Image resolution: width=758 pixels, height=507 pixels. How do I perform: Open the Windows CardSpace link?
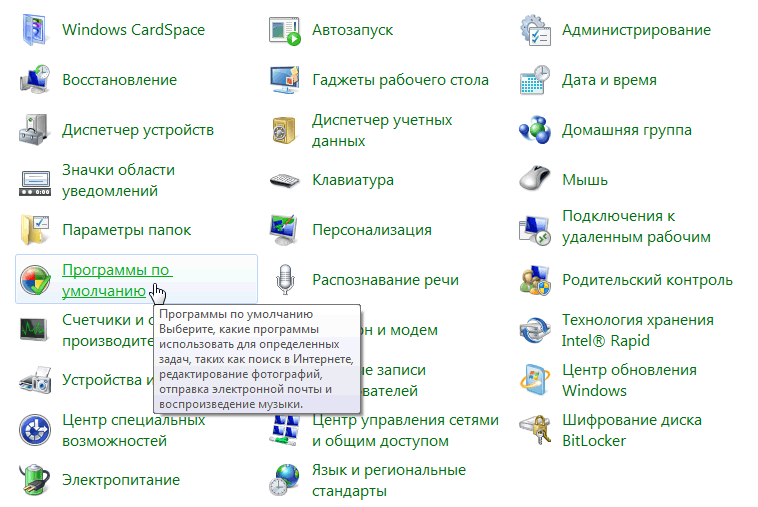(x=133, y=30)
